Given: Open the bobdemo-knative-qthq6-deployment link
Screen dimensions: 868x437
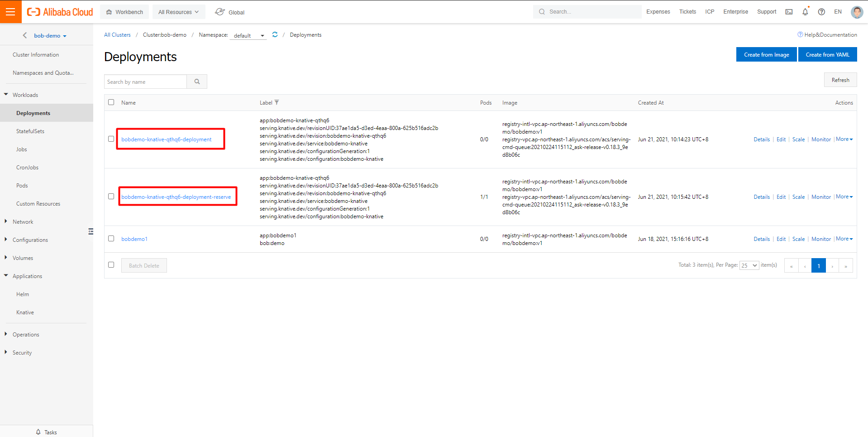Looking at the screenshot, I should pyautogui.click(x=166, y=139).
